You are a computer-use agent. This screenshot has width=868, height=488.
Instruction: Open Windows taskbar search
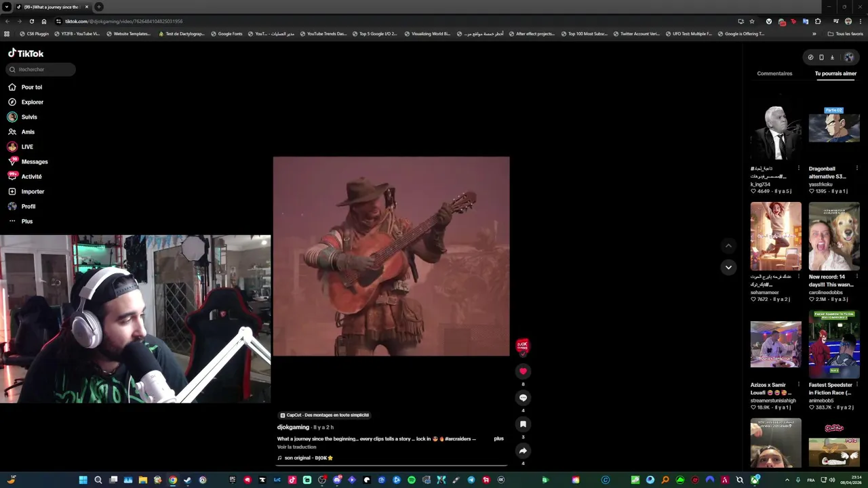click(98, 480)
